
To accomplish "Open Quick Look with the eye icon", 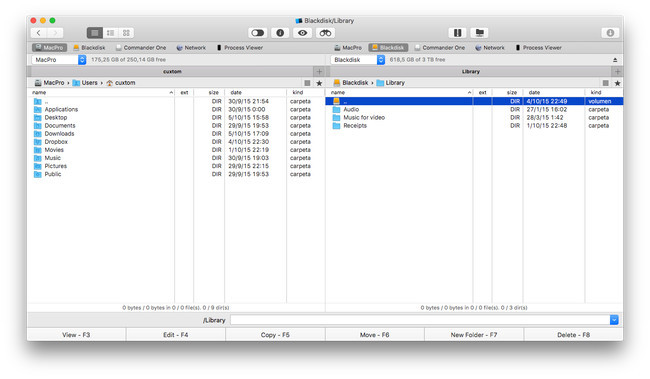I will [x=303, y=33].
